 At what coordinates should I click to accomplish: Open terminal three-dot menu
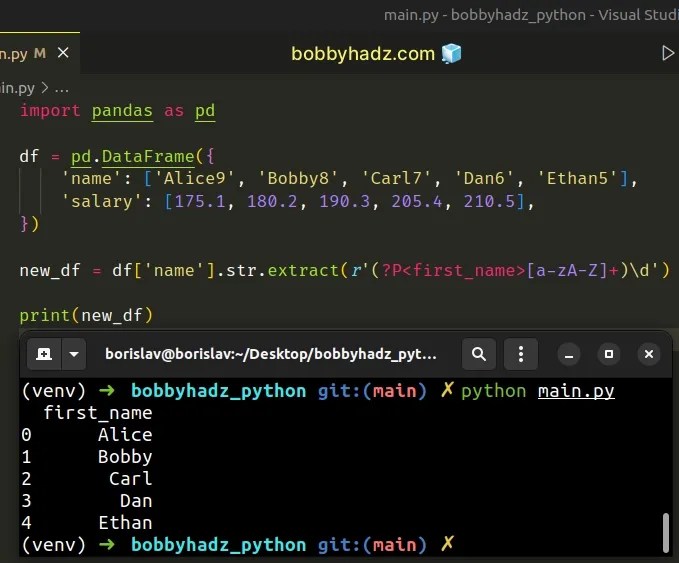point(521,354)
